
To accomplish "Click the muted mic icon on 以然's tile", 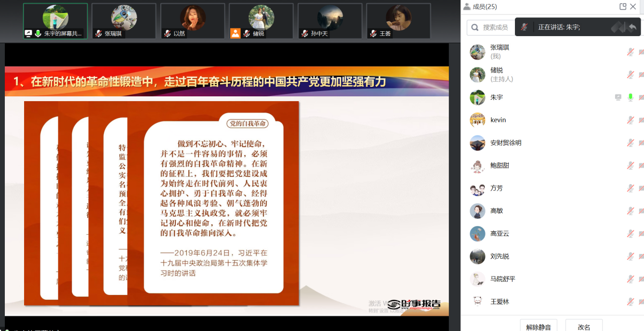I will pos(167,34).
